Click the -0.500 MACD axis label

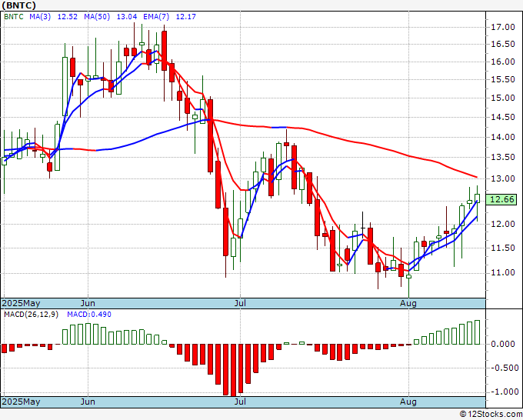[x=505, y=368]
